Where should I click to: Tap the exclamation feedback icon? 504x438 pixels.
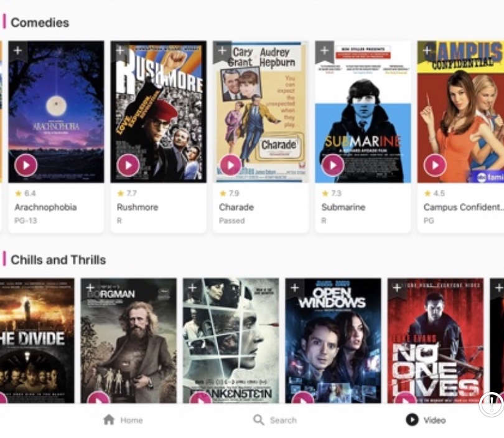[492, 404]
